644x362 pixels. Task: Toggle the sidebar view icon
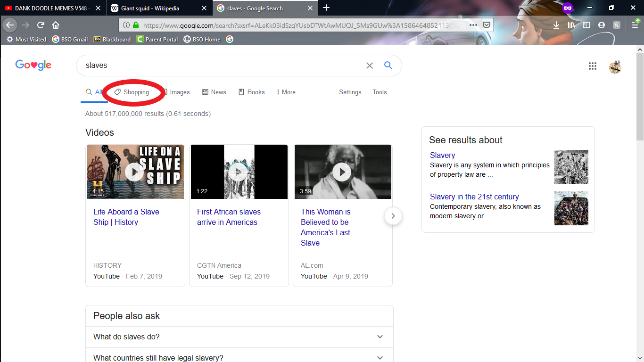586,25
